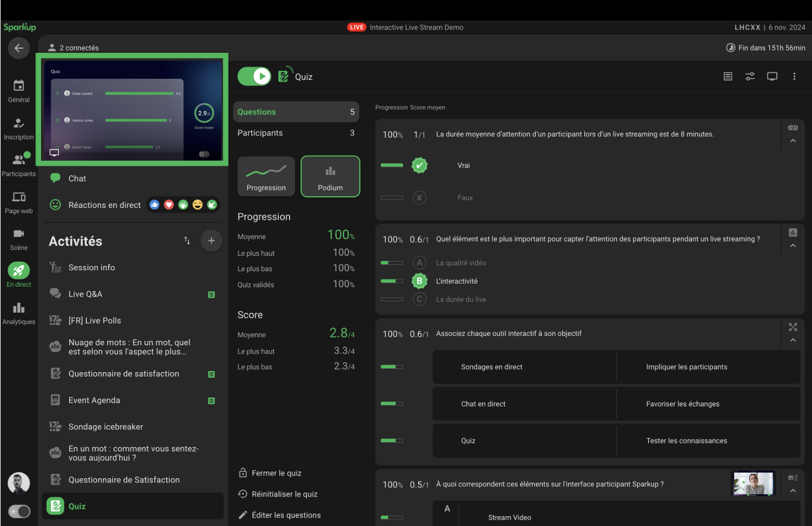Select the Podium view tab
Image resolution: width=812 pixels, height=526 pixels.
[330, 176]
